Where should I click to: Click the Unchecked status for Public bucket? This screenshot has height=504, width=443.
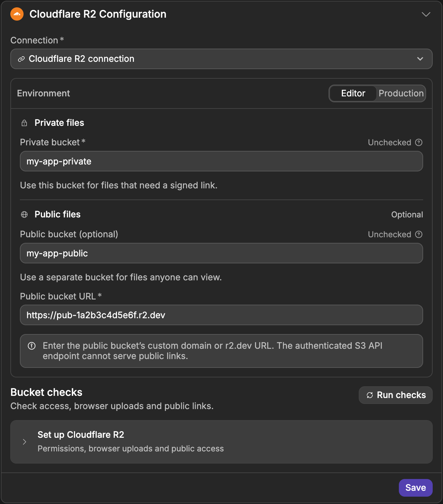(389, 234)
